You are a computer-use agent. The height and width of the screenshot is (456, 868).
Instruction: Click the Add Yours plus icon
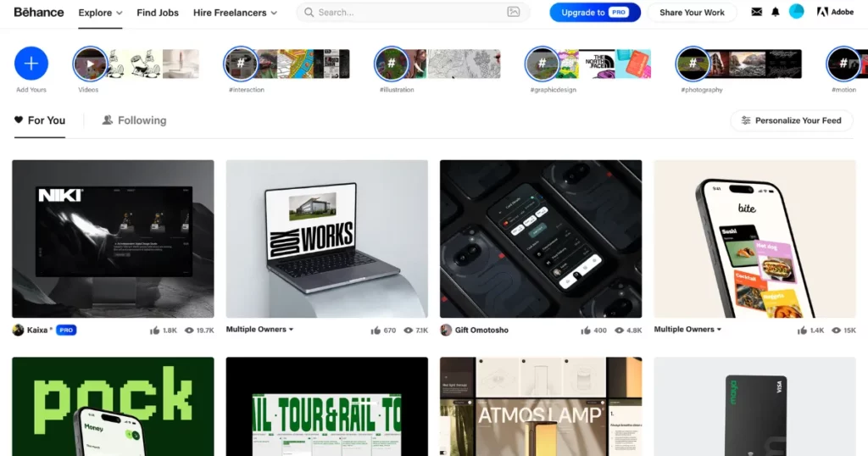[31, 64]
